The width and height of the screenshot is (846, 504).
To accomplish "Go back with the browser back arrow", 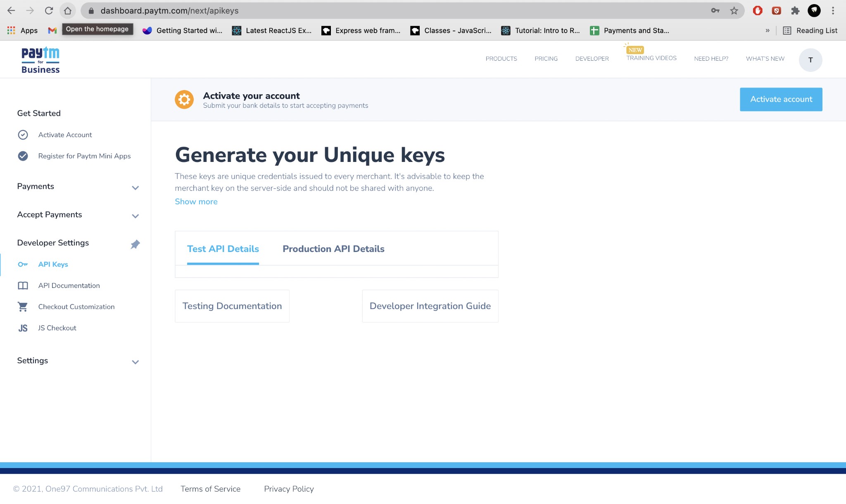I will (x=12, y=11).
